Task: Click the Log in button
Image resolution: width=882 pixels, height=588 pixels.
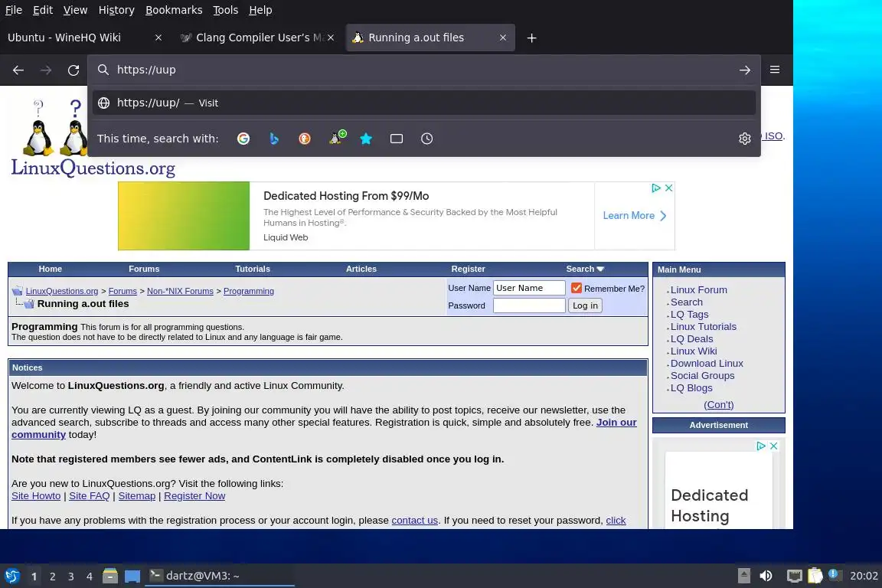Action: coord(585,305)
